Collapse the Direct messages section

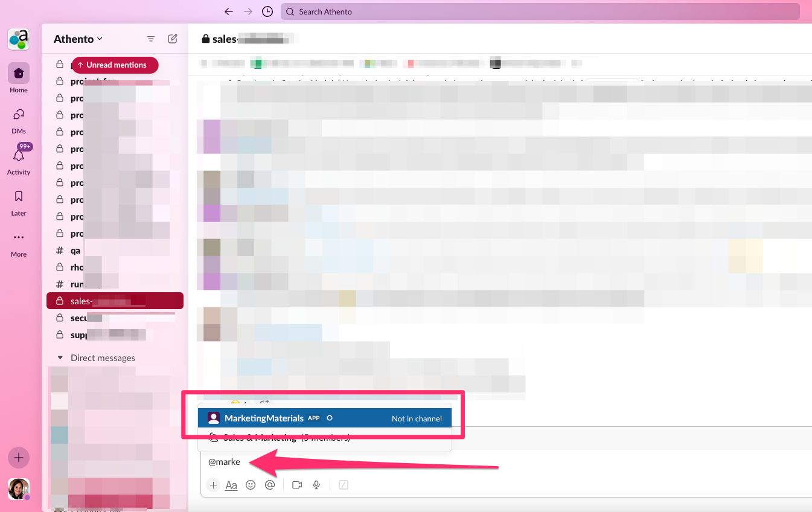[60, 357]
